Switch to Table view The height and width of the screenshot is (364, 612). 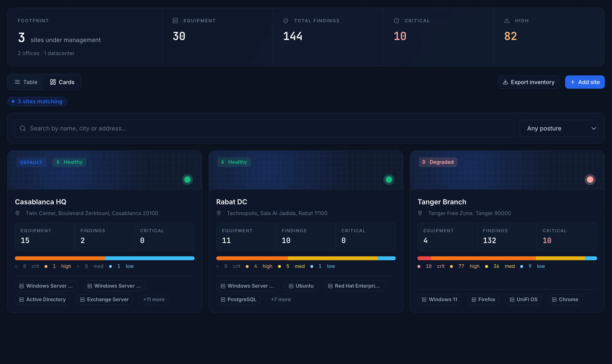coord(26,82)
